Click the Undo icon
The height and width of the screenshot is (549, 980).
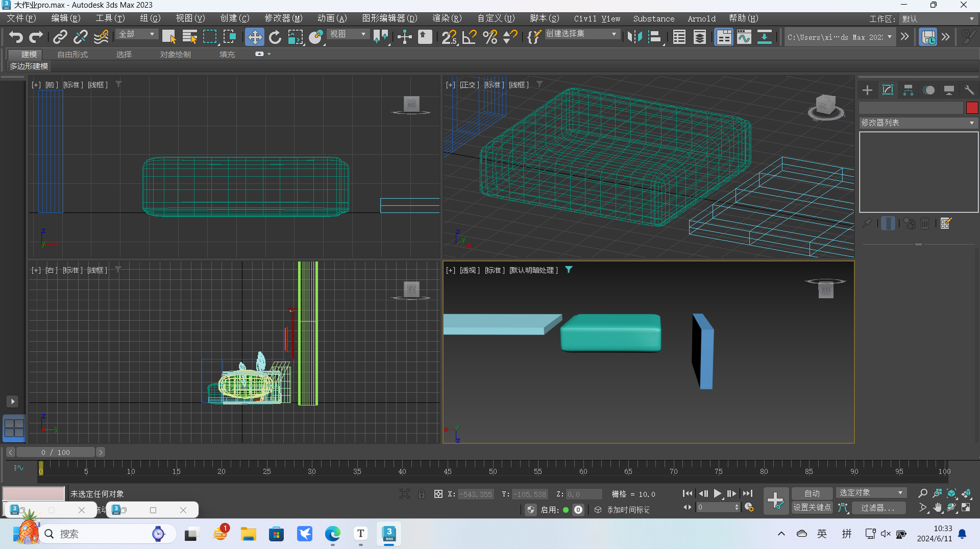[15, 37]
